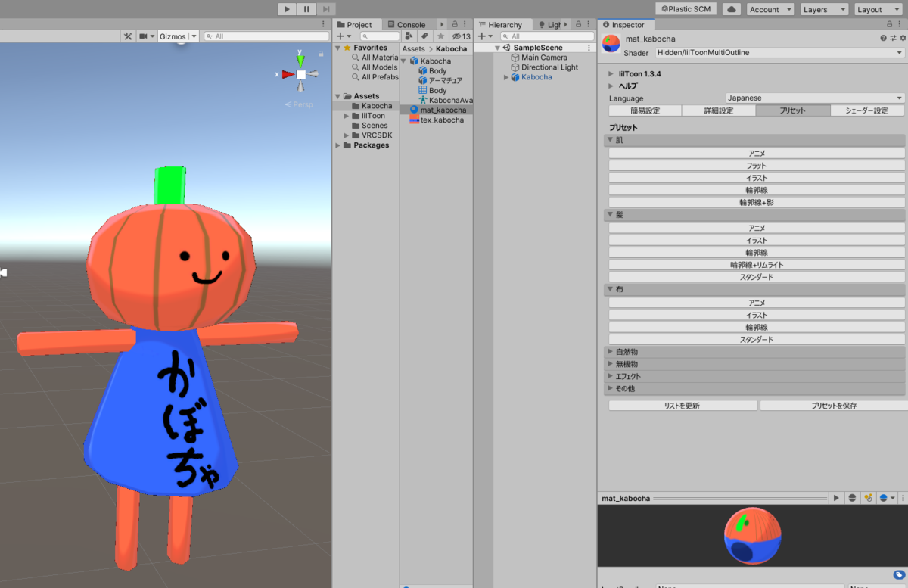Open the Account dropdown

point(770,9)
